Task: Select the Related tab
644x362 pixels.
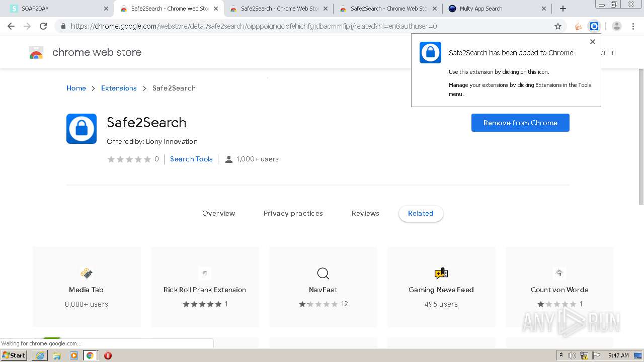Action: coord(421,213)
